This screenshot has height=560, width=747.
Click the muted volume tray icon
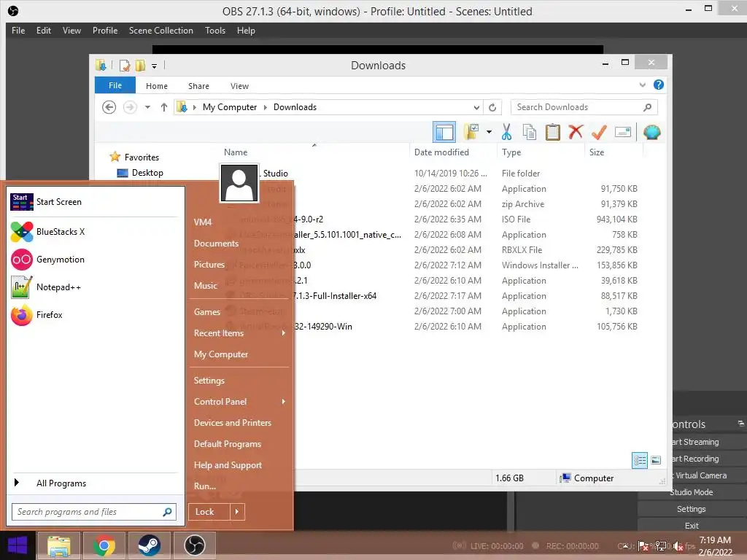pos(678,547)
